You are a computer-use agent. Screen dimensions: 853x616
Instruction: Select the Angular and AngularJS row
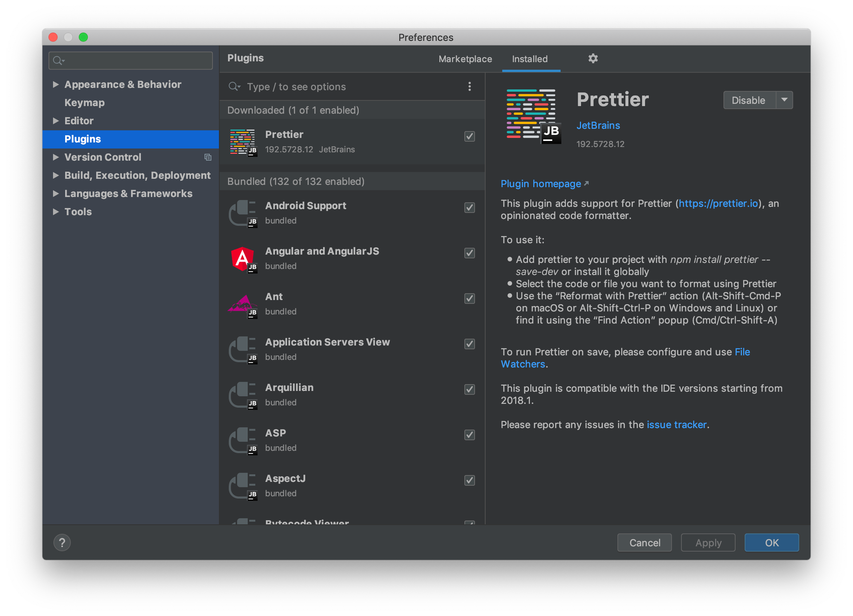pos(352,258)
